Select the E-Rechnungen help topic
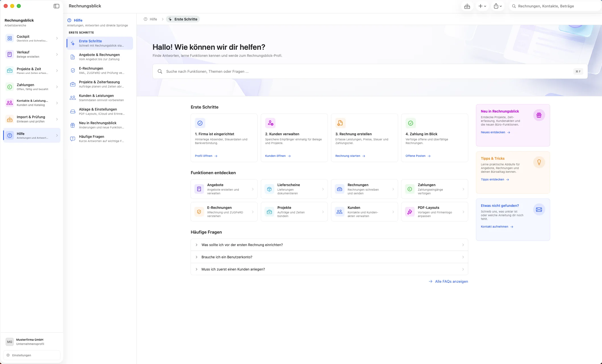 tap(100, 70)
